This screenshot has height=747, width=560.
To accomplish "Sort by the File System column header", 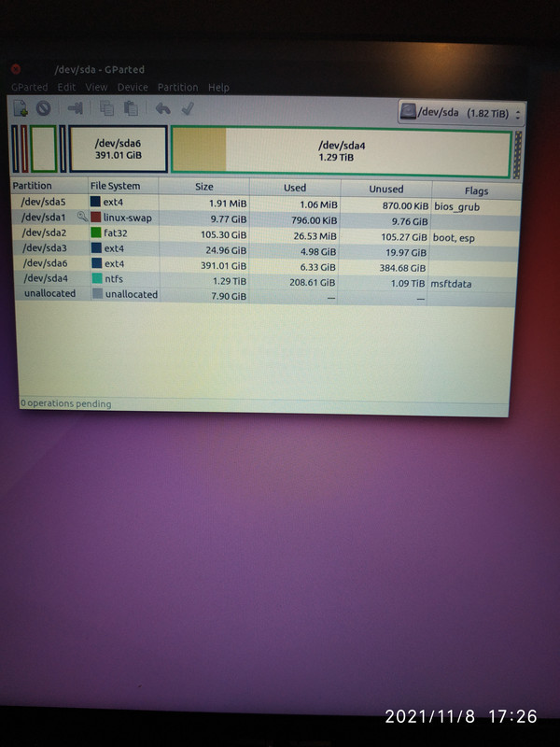I will click(x=123, y=186).
